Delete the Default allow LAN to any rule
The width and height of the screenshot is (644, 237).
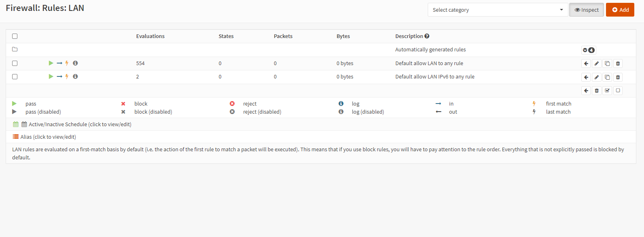pyautogui.click(x=618, y=63)
